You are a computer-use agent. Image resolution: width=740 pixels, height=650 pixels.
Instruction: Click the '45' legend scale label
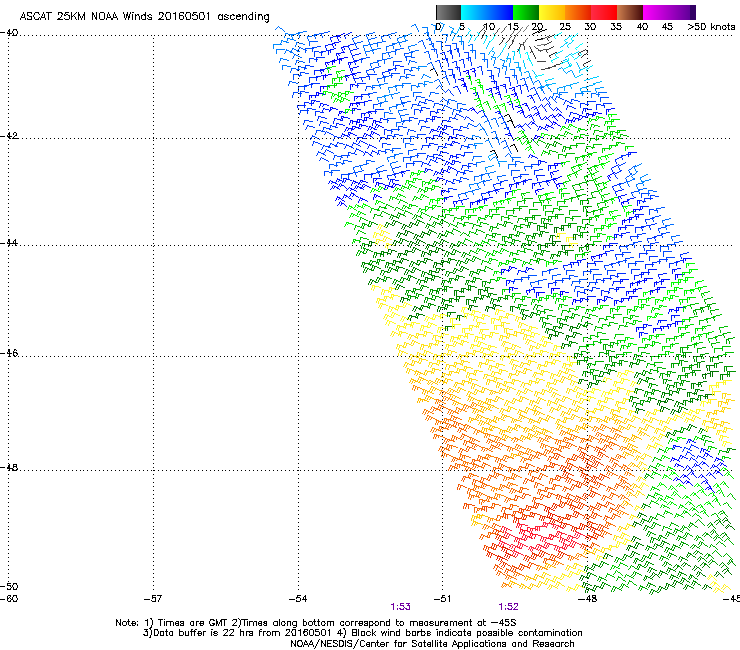(667, 27)
